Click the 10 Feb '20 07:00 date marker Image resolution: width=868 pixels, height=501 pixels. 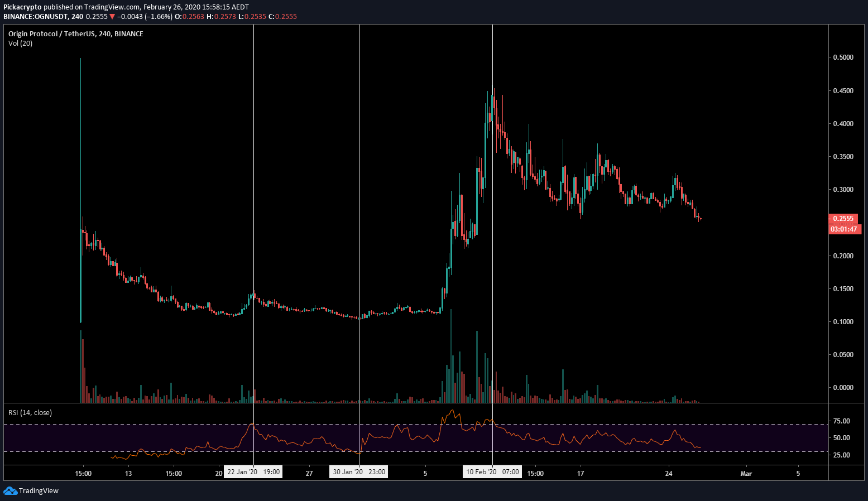(492, 472)
